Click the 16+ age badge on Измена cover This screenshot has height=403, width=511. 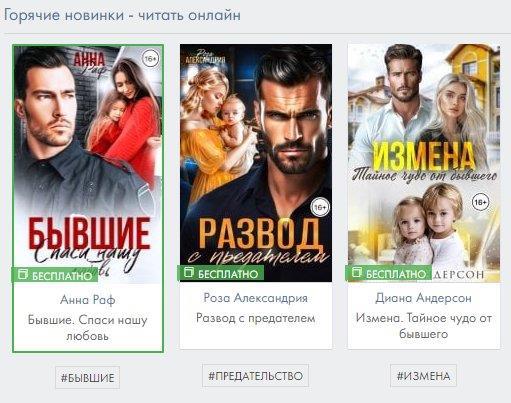point(480,202)
